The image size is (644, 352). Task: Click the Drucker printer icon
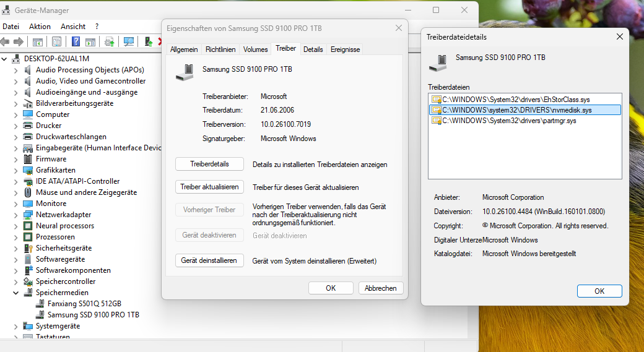point(27,126)
